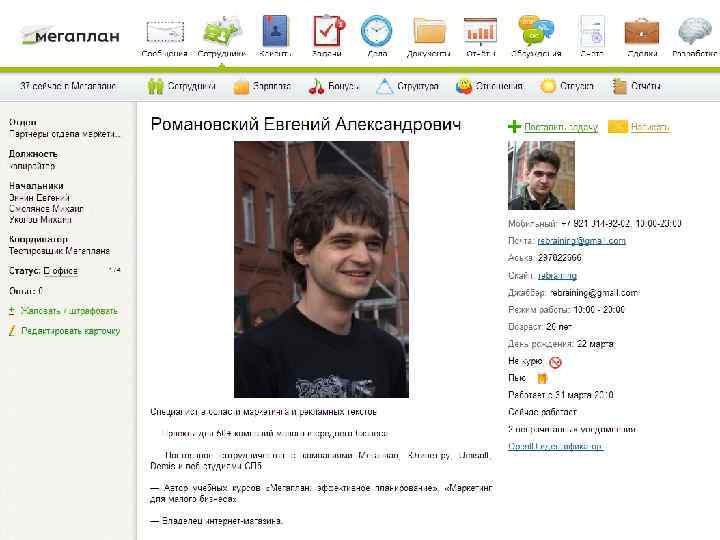Open the Сделки briefcase icon
The height and width of the screenshot is (540, 720).
point(641,31)
